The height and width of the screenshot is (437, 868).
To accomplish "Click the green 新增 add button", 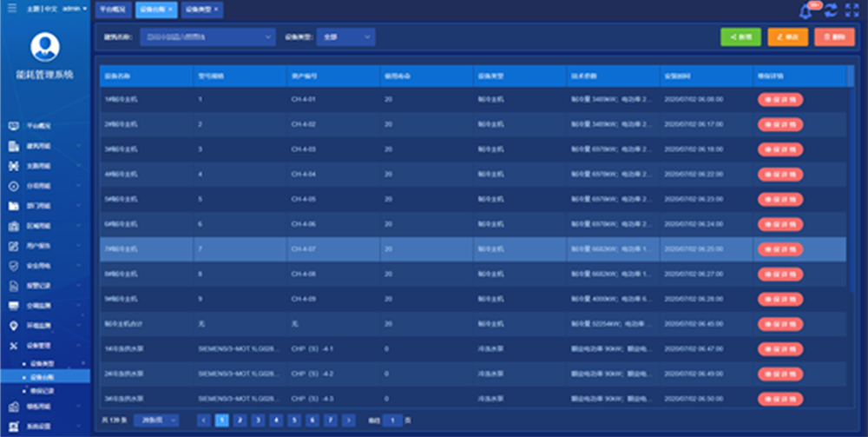I will 740,37.
